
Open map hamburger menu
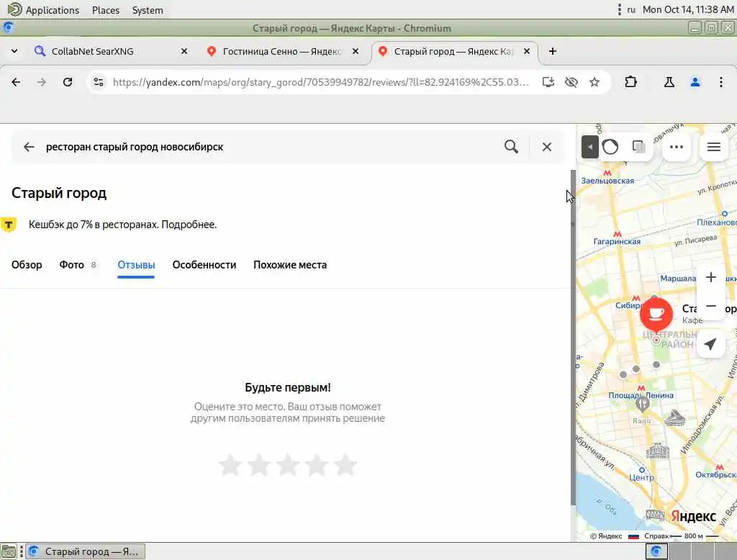(x=713, y=147)
